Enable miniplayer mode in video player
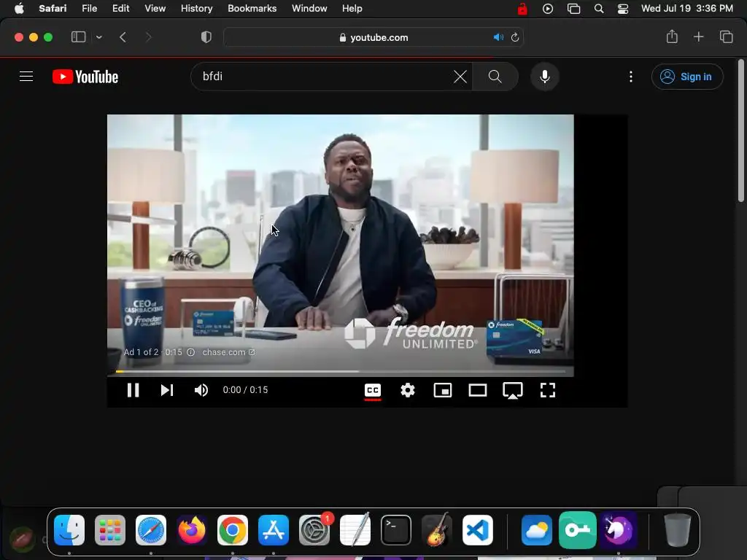Viewport: 747px width, 560px height. [443, 390]
